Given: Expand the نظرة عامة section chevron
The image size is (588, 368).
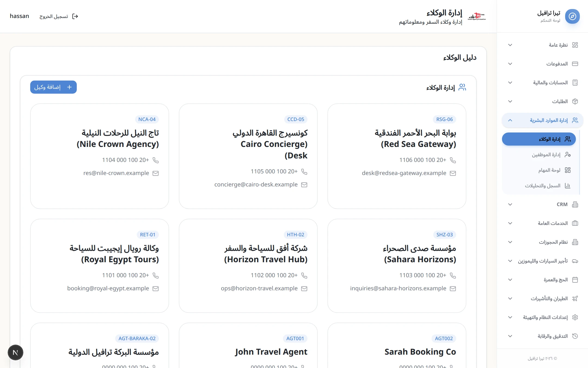Looking at the screenshot, I should tap(510, 45).
